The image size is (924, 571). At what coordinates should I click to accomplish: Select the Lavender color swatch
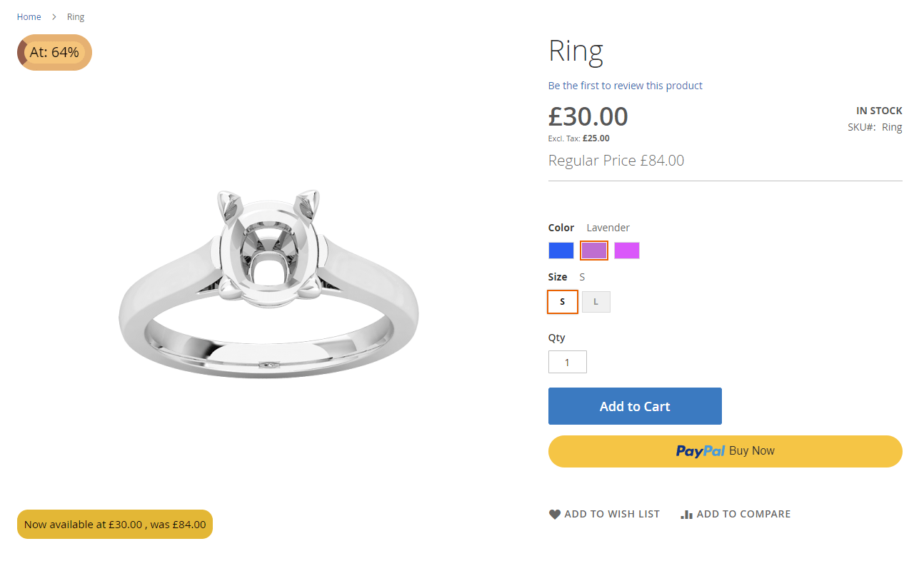pyautogui.click(x=594, y=251)
